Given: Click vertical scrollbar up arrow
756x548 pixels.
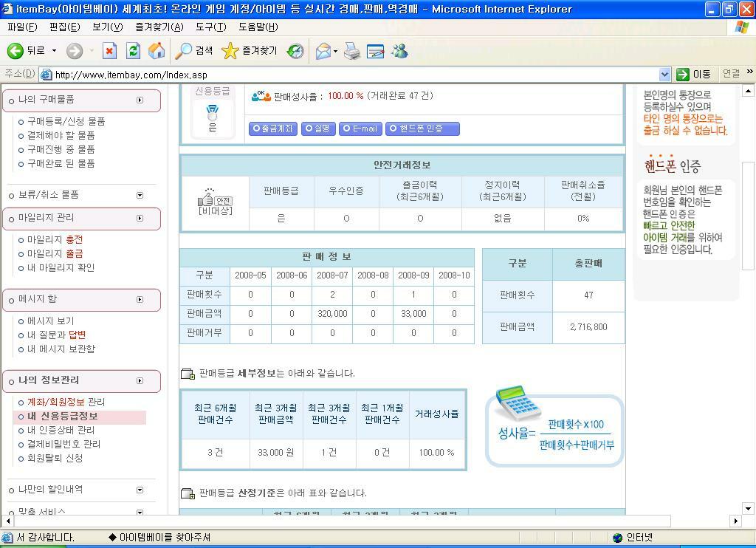Looking at the screenshot, I should coord(748,91).
